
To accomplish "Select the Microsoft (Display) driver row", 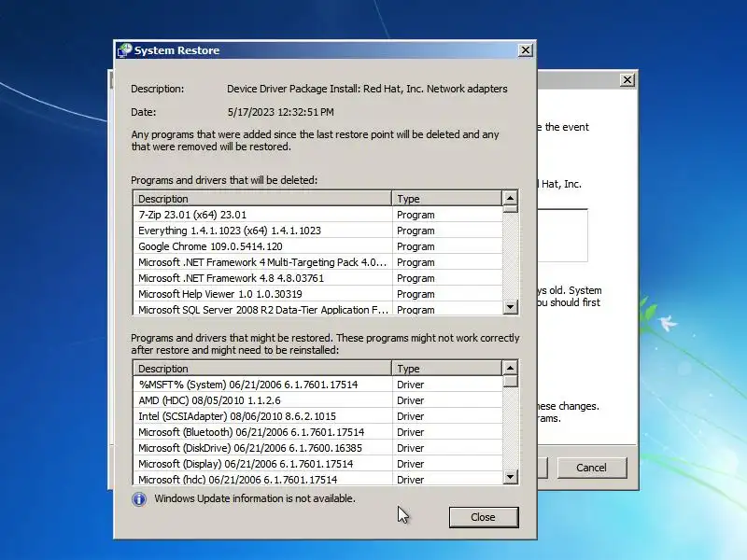I will [x=318, y=464].
